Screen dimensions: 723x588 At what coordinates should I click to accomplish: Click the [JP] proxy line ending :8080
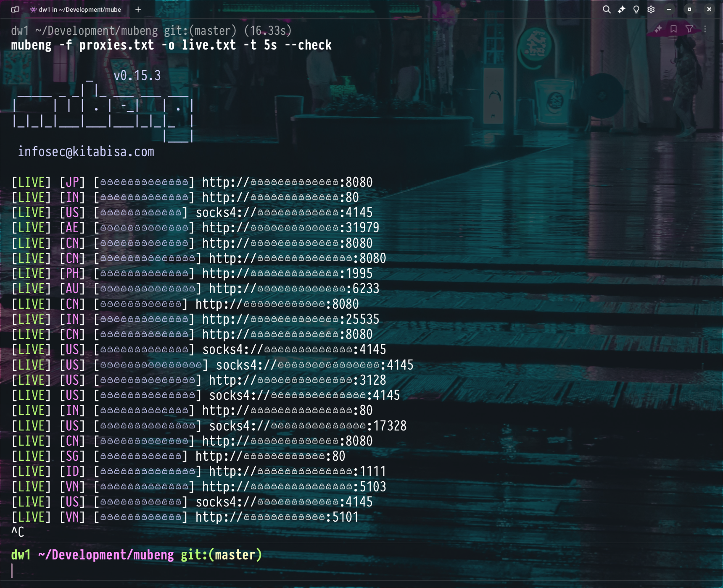tap(192, 182)
